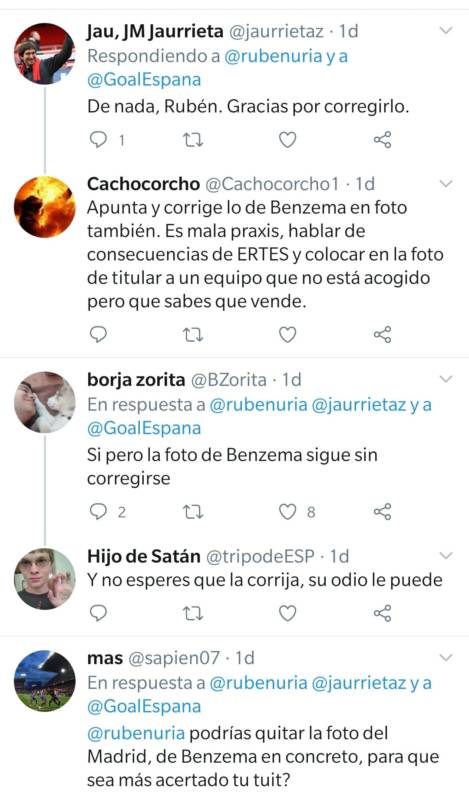Reply to Hijo de Satán's tweet
This screenshot has width=469, height=800.
point(98,613)
